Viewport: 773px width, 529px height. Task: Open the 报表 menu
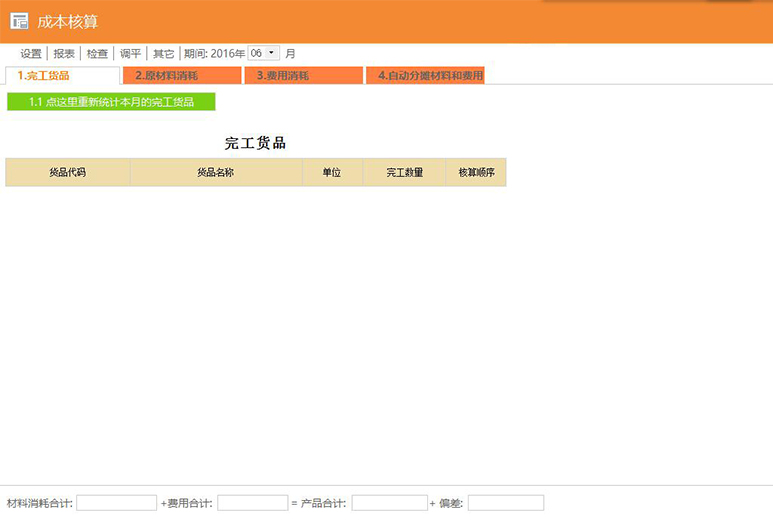click(64, 53)
